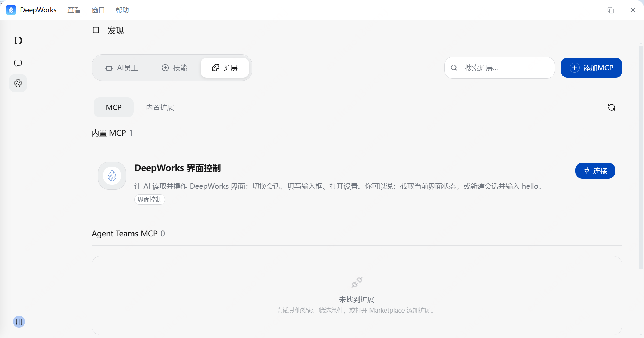Maximize or restore the DeepWorks window

pyautogui.click(x=611, y=10)
